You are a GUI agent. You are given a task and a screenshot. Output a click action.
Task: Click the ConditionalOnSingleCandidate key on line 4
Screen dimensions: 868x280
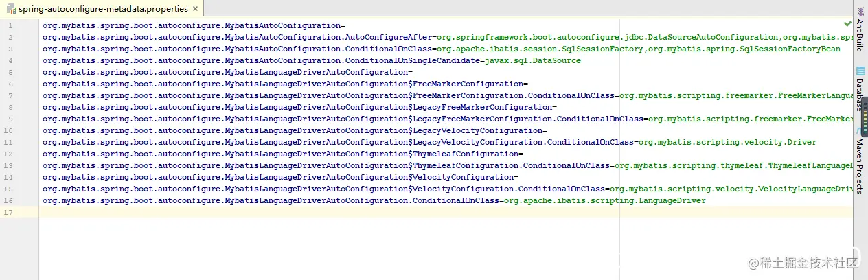pos(413,60)
